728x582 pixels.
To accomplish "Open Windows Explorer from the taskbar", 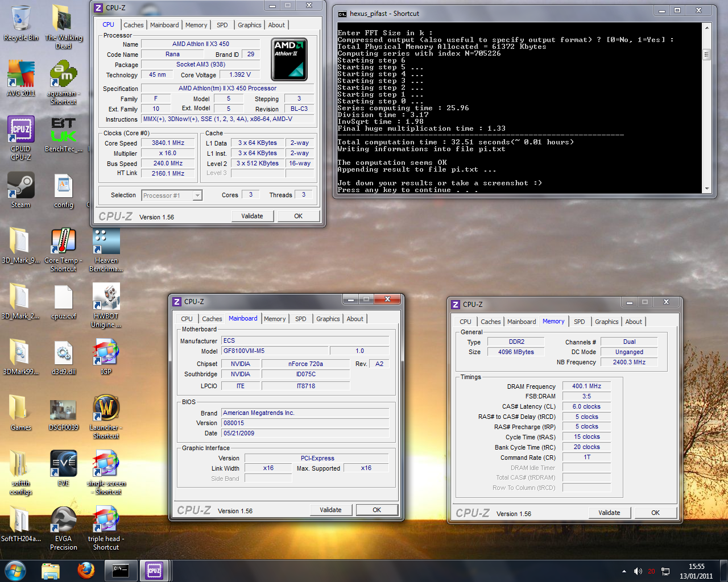I will pos(51,571).
